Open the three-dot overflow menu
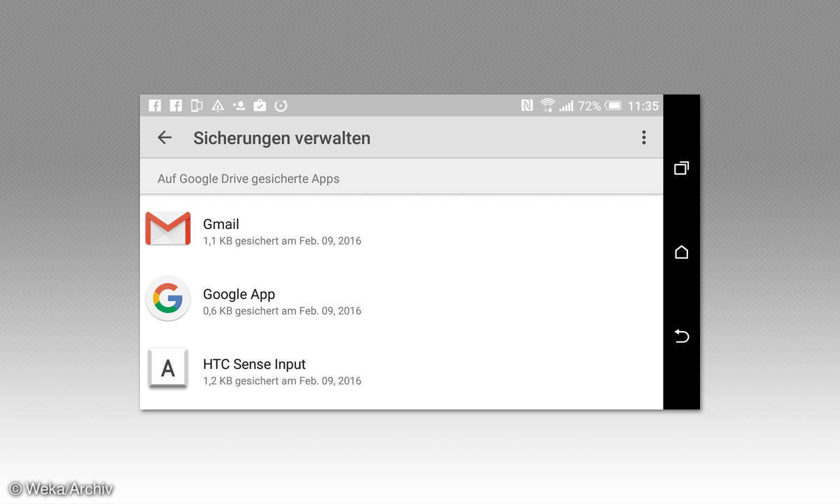 pos(643,138)
